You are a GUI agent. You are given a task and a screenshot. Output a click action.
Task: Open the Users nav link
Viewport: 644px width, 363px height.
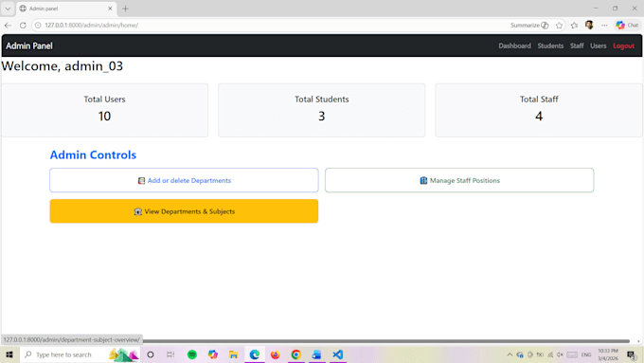(598, 45)
